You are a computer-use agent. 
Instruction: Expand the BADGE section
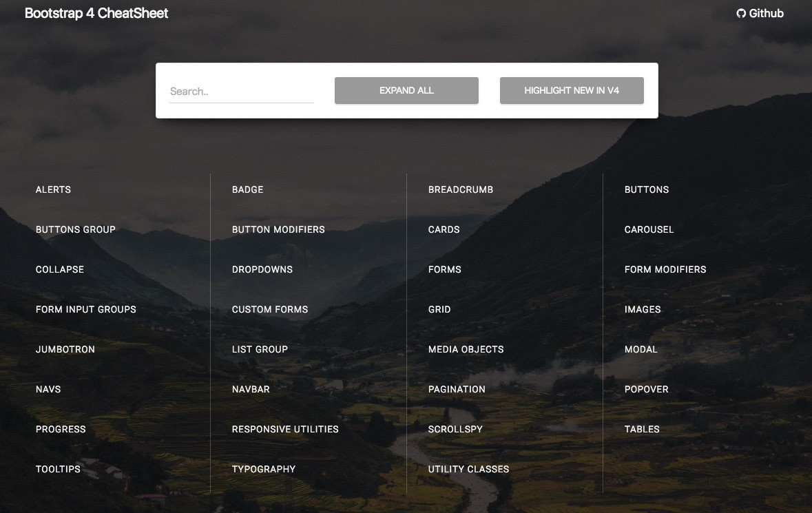pos(247,189)
